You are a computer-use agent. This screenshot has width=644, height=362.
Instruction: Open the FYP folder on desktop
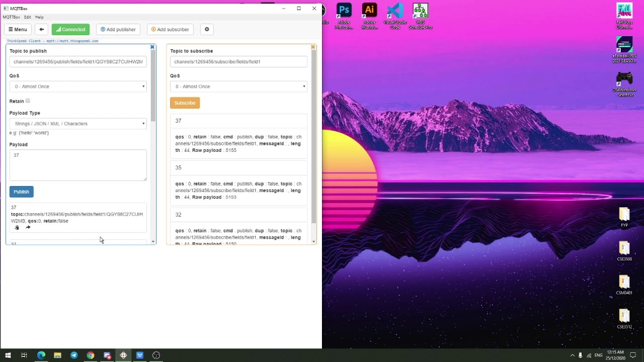pos(624,217)
